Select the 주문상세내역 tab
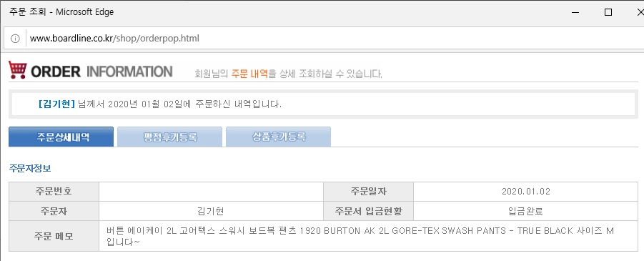The height and width of the screenshot is (261, 644). (x=61, y=137)
